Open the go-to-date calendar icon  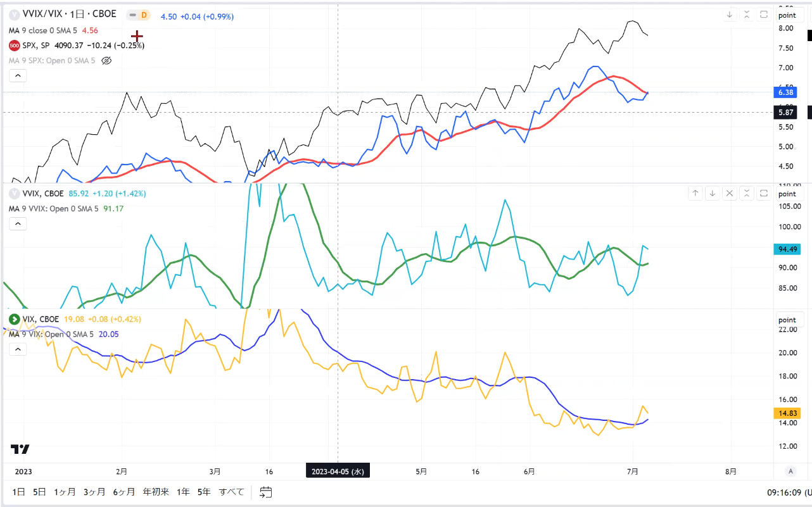pos(265,492)
